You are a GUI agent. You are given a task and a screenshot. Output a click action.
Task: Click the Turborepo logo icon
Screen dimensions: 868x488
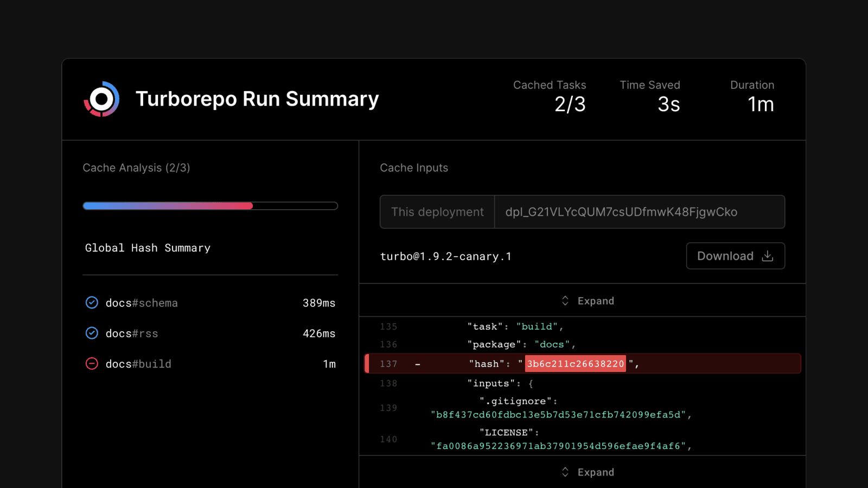tap(101, 99)
